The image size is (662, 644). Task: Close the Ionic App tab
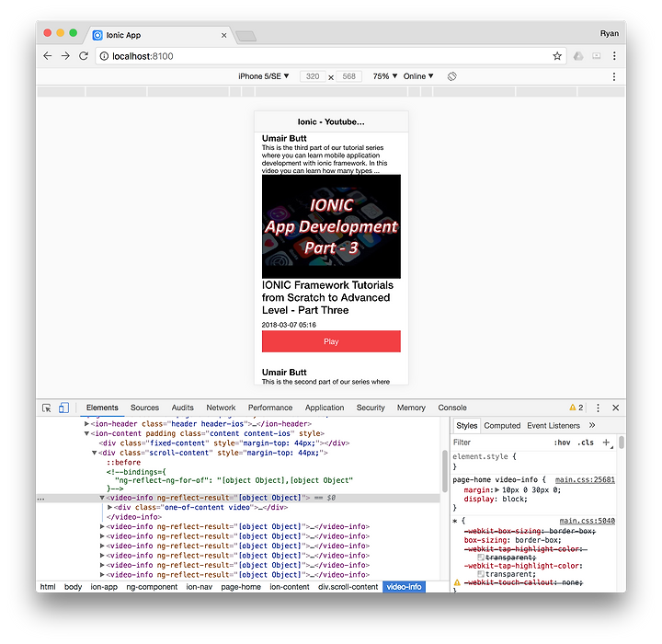click(x=223, y=36)
